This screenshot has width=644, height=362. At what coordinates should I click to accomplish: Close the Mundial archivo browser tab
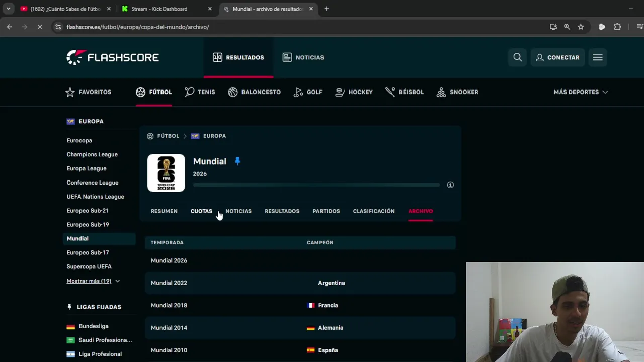click(x=311, y=9)
